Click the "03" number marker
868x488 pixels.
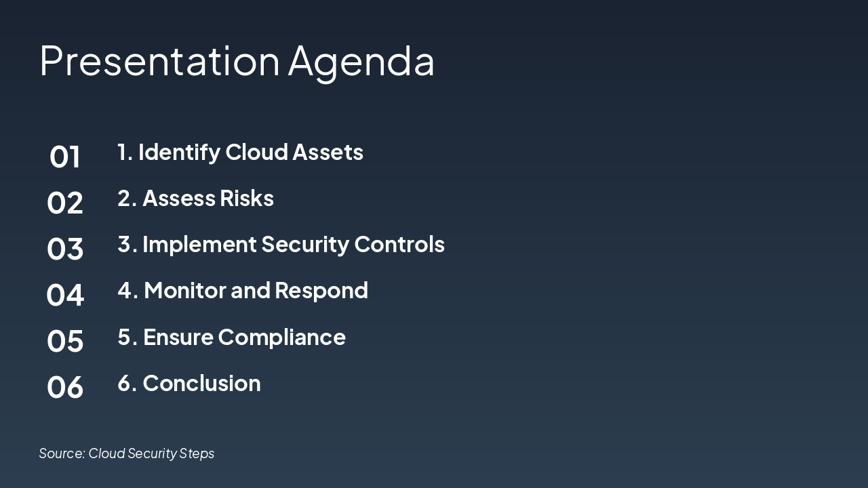64,249
